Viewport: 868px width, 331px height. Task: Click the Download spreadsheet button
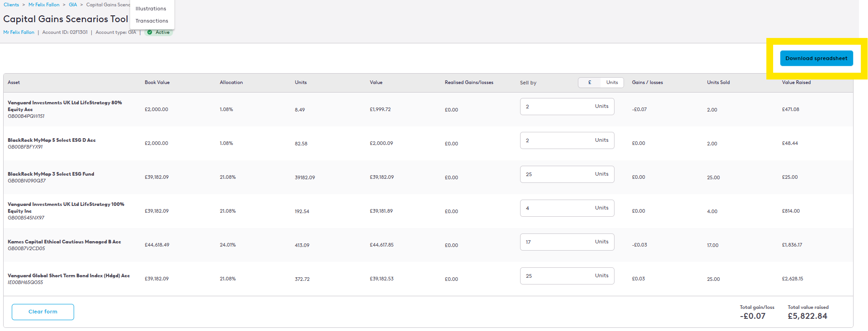(x=816, y=58)
